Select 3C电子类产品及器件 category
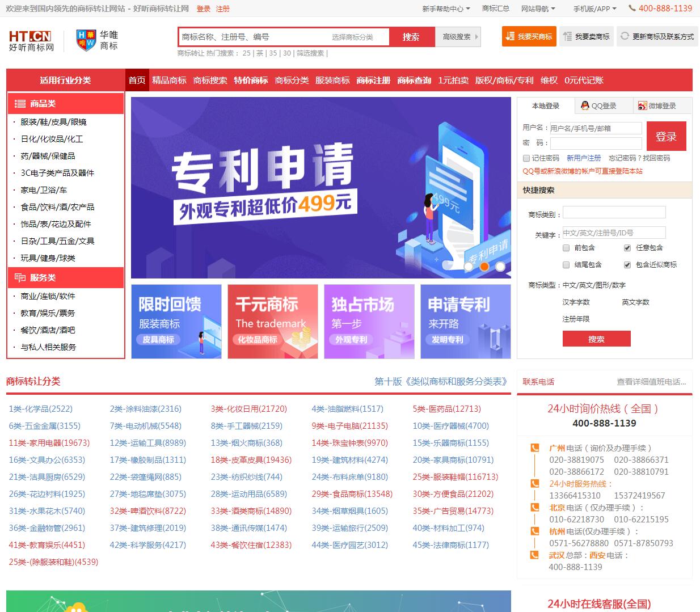This screenshot has width=700, height=612. point(57,173)
